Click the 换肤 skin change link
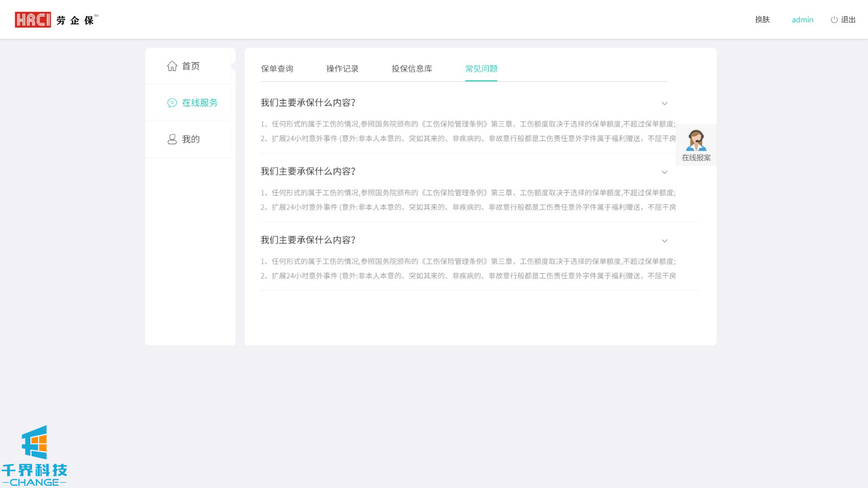Viewport: 868px width, 488px height. [x=762, y=20]
